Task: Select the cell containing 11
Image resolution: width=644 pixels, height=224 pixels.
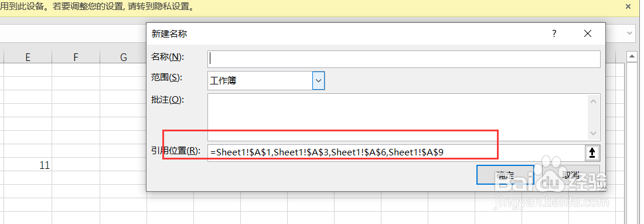Action: pyautogui.click(x=28, y=165)
